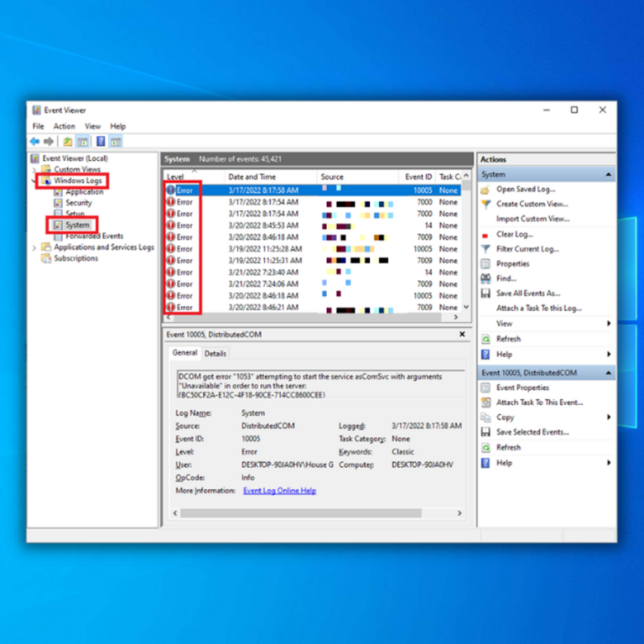644x644 pixels.
Task: Click the Event Properties icon
Action: [486, 387]
